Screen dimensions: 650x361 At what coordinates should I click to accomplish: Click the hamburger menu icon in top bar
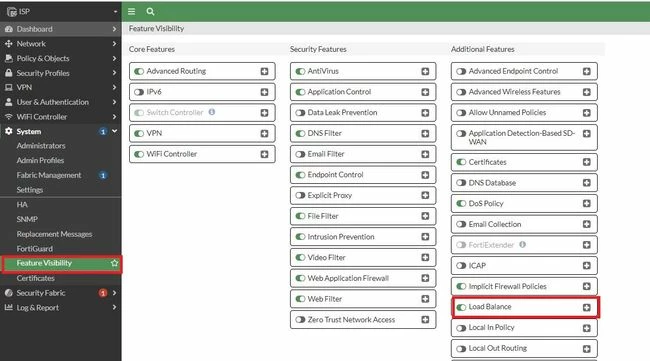coord(131,12)
